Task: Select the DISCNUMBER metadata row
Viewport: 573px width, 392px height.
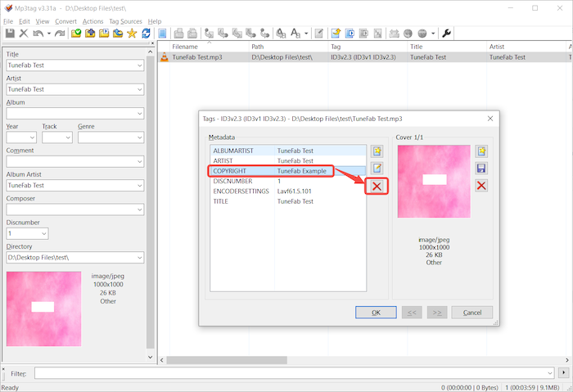Action: pos(288,181)
